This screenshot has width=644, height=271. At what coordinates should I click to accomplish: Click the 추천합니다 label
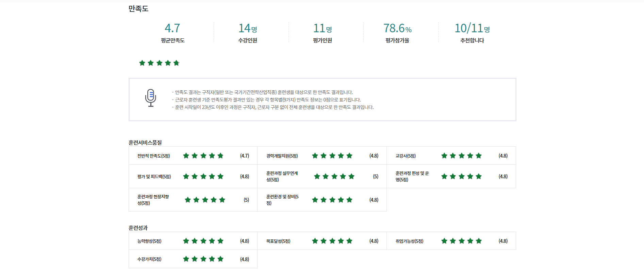click(472, 40)
